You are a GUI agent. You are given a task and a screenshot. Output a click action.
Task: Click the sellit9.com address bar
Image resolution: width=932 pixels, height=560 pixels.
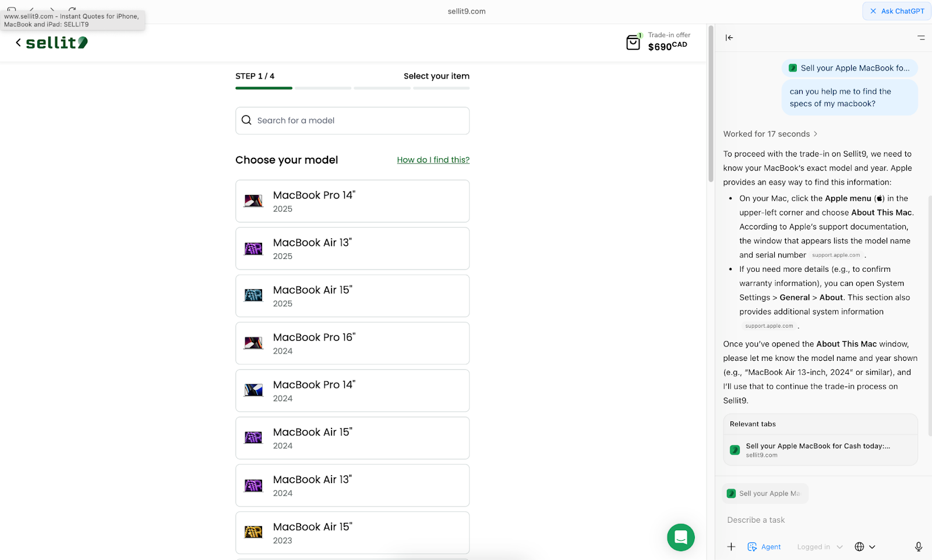click(x=467, y=11)
